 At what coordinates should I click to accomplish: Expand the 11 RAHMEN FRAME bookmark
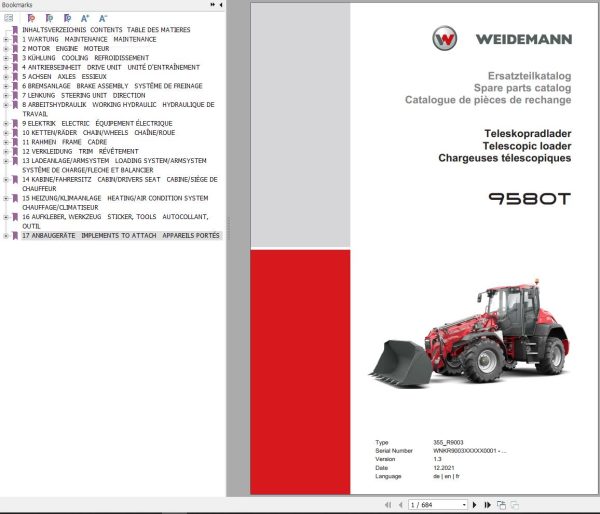click(x=6, y=142)
